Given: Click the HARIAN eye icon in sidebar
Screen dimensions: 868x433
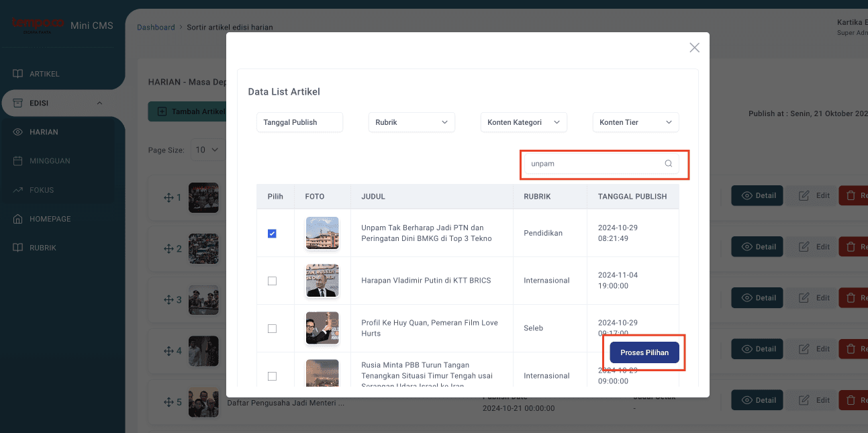Looking at the screenshot, I should [x=18, y=132].
